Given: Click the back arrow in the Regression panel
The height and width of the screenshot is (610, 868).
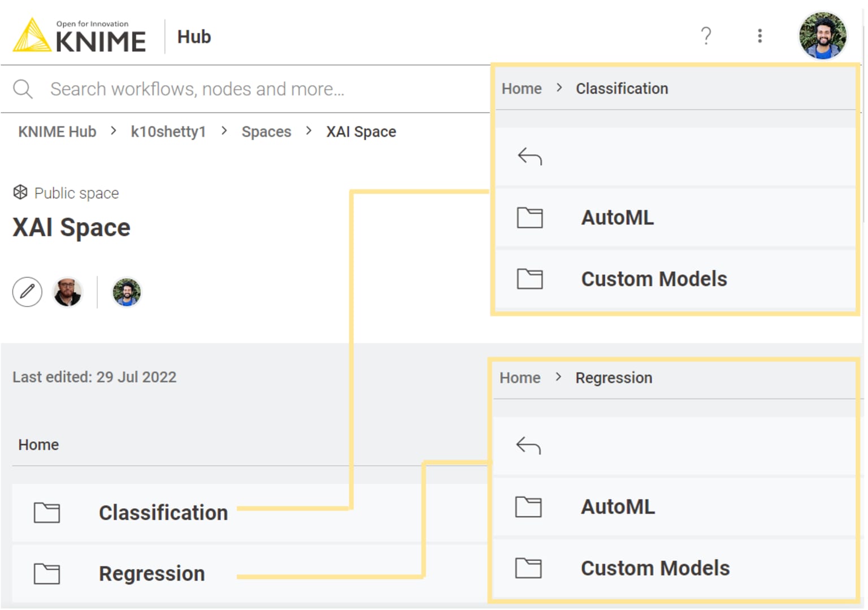Looking at the screenshot, I should pyautogui.click(x=528, y=446).
